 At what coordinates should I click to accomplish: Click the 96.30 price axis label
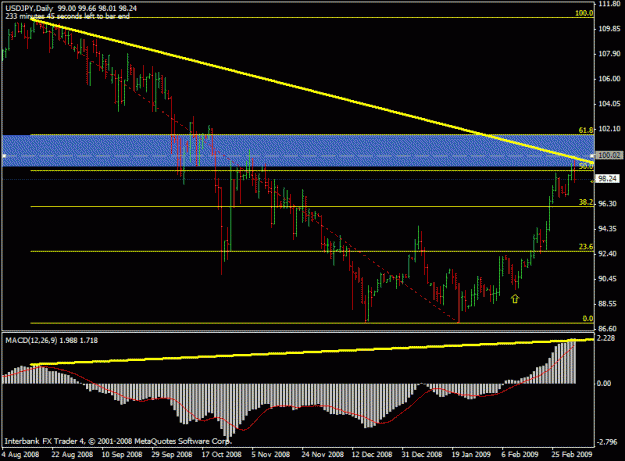click(x=607, y=204)
